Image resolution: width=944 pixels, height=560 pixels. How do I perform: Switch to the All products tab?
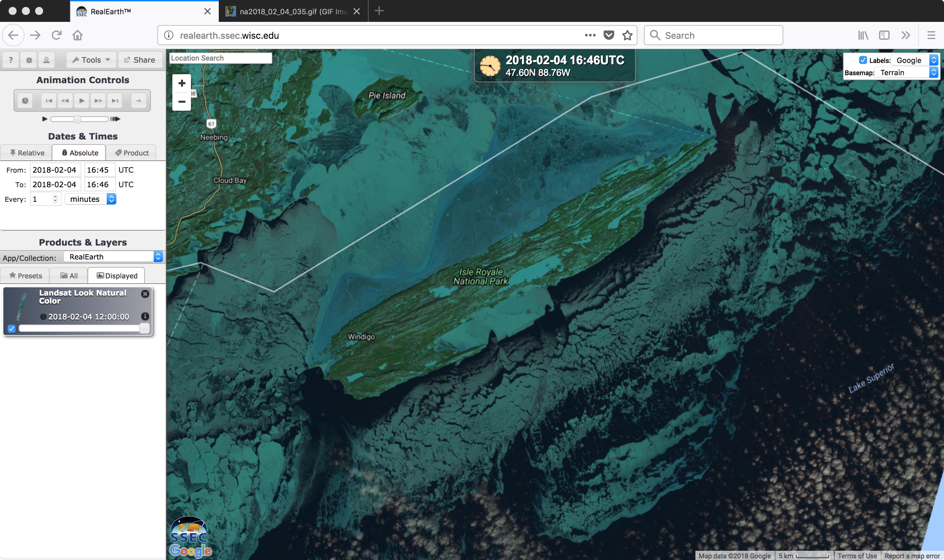coord(69,275)
